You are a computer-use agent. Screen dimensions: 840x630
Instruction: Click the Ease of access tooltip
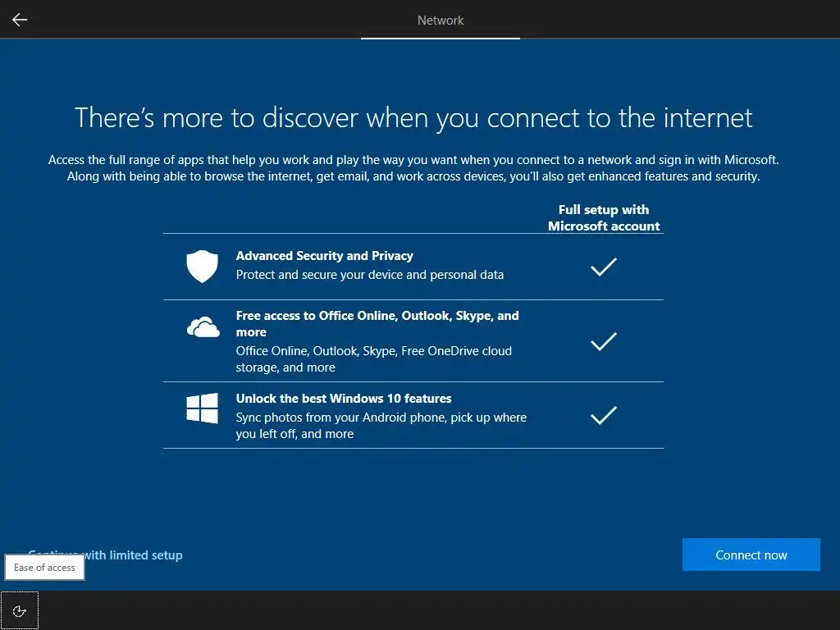pyautogui.click(x=44, y=568)
